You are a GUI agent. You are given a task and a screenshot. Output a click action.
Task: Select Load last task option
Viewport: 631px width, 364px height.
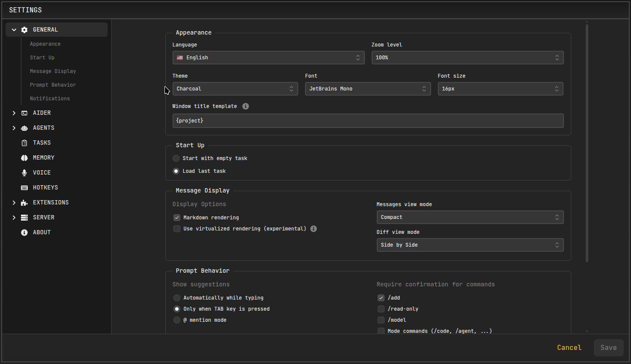pyautogui.click(x=176, y=171)
